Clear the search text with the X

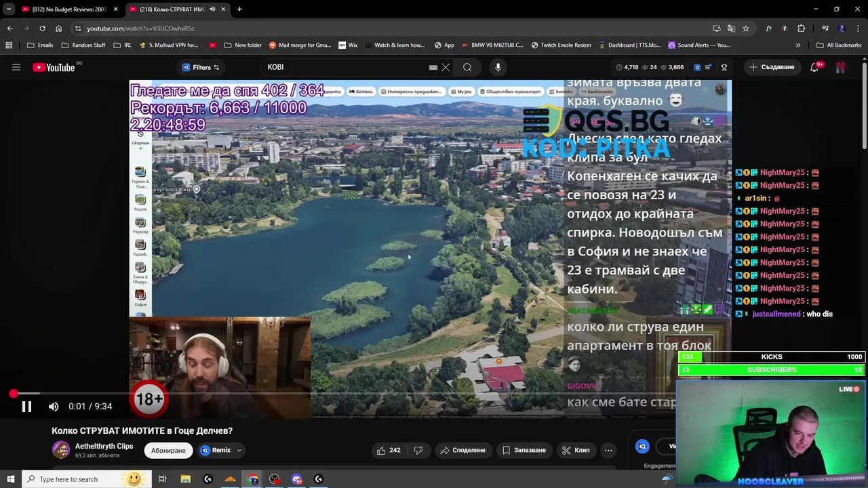[446, 67]
